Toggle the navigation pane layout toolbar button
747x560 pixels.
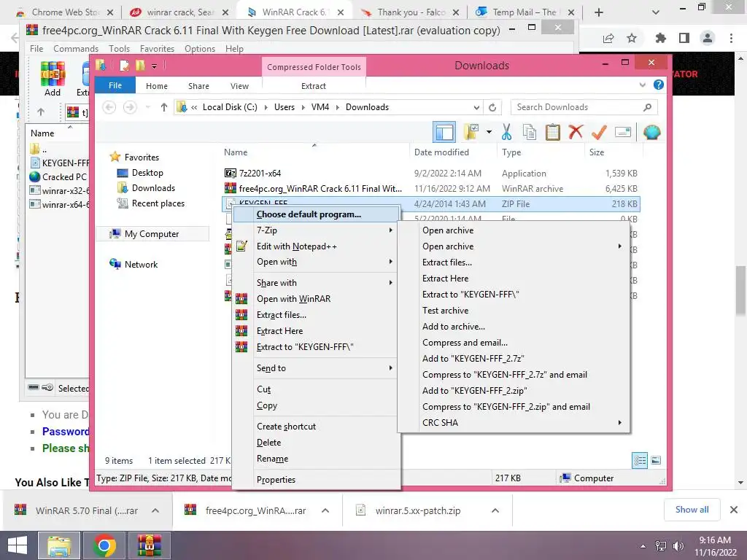[x=444, y=132]
